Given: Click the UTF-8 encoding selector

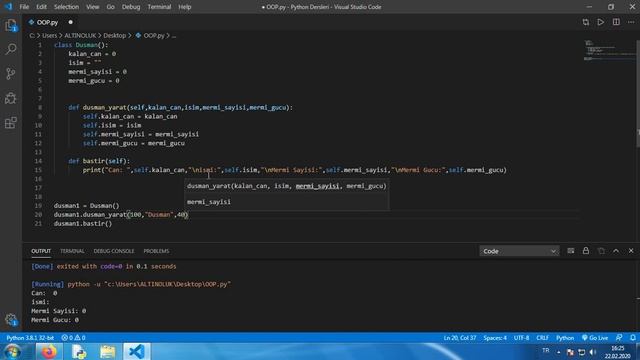Looking at the screenshot, I should click(521, 338).
